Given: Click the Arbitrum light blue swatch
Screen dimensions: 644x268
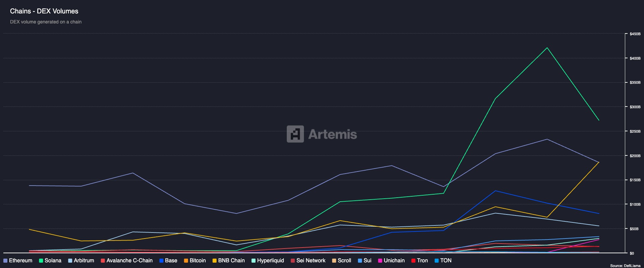Looking at the screenshot, I should point(70,261).
